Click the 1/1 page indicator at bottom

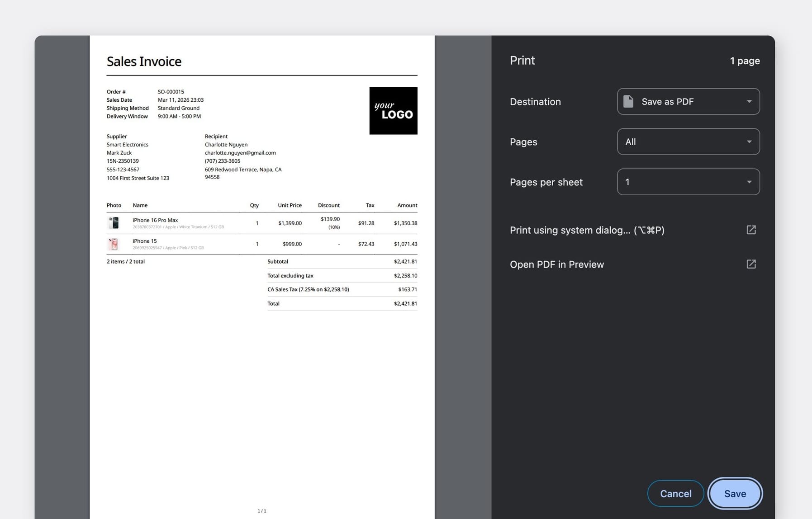coord(261,510)
